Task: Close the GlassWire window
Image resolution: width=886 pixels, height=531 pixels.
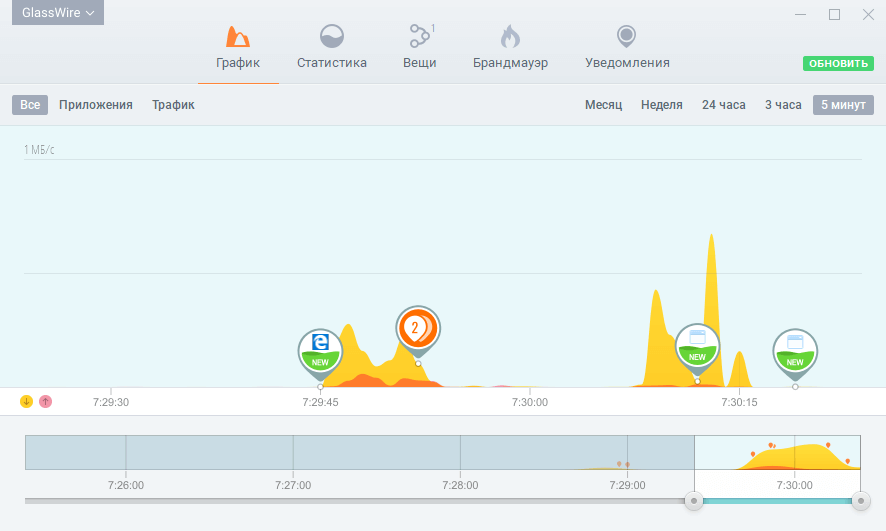Action: click(868, 15)
